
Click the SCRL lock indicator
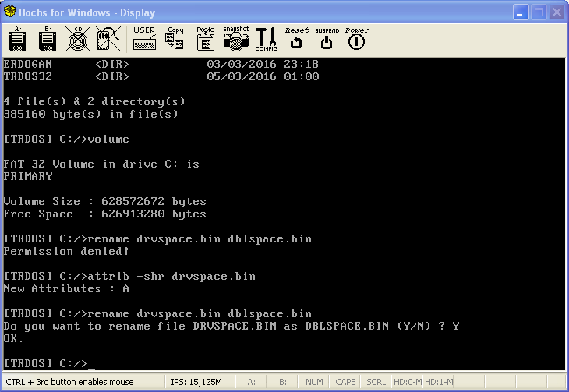click(376, 382)
